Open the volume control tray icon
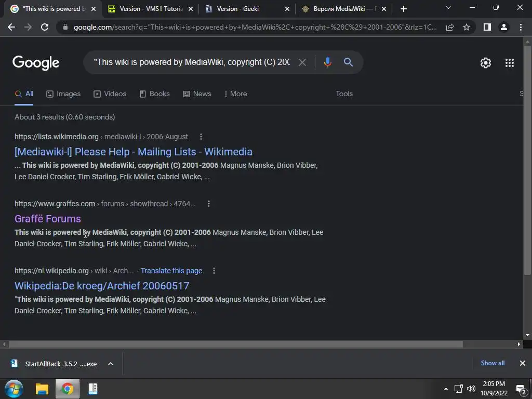 click(x=471, y=389)
